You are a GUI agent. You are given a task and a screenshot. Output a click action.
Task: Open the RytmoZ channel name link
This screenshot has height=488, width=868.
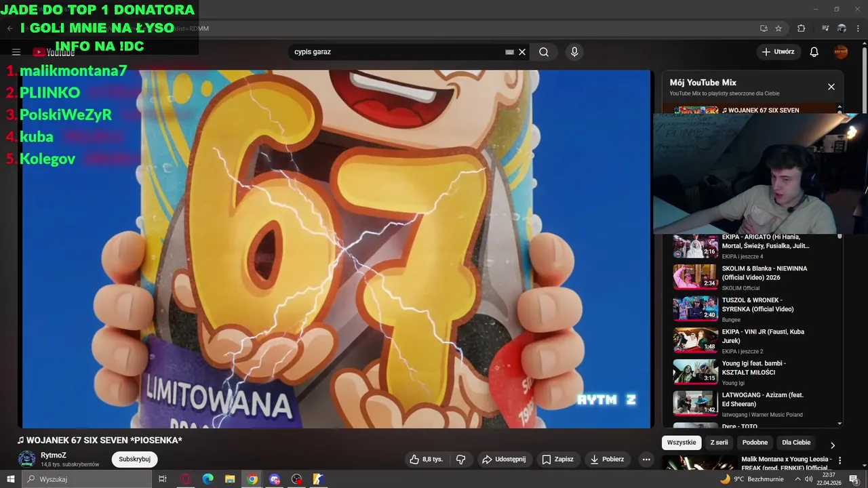(x=54, y=455)
